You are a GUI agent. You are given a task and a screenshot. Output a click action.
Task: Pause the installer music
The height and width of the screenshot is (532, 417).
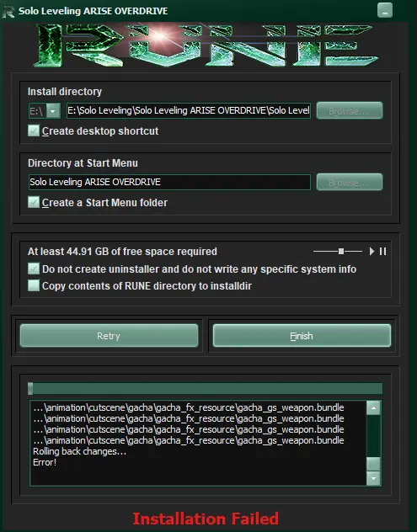(382, 252)
